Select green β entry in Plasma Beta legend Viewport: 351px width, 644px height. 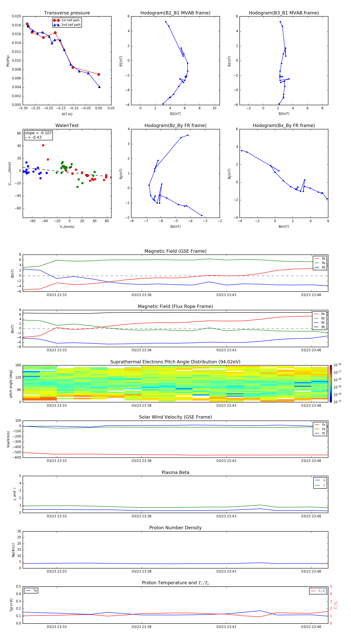click(320, 485)
